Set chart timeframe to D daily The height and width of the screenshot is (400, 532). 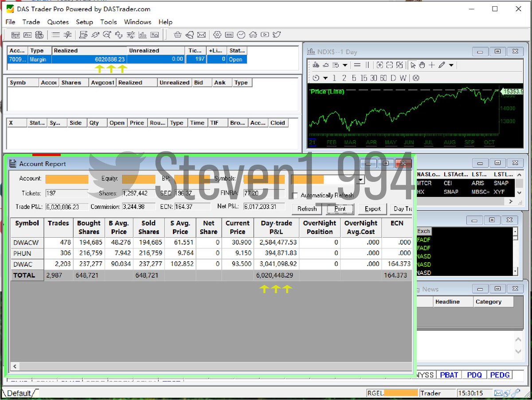[393, 78]
